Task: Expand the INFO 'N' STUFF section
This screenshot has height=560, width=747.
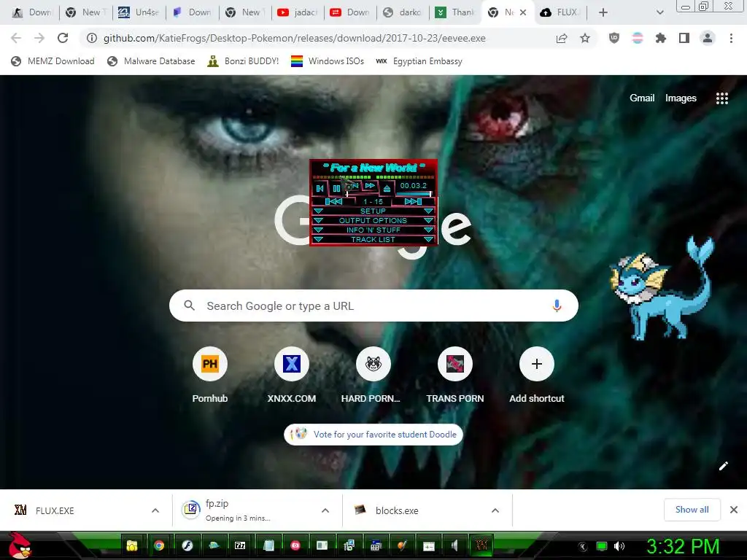Action: [x=373, y=230]
